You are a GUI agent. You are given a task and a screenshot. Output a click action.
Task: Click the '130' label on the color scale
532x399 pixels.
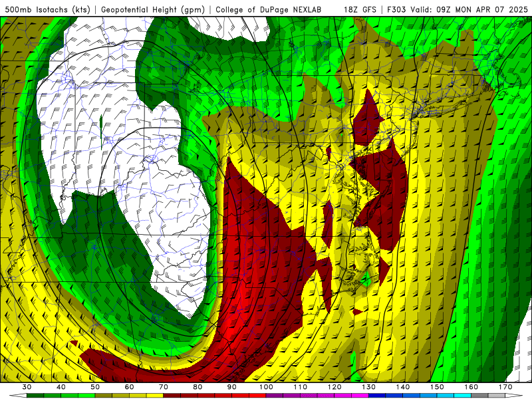point(368,387)
